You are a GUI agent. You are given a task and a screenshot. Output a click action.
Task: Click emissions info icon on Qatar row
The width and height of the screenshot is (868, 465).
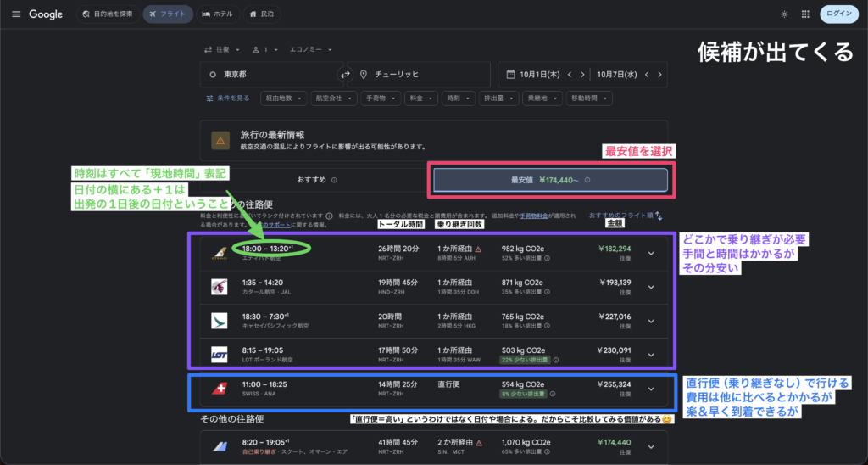[x=547, y=292]
